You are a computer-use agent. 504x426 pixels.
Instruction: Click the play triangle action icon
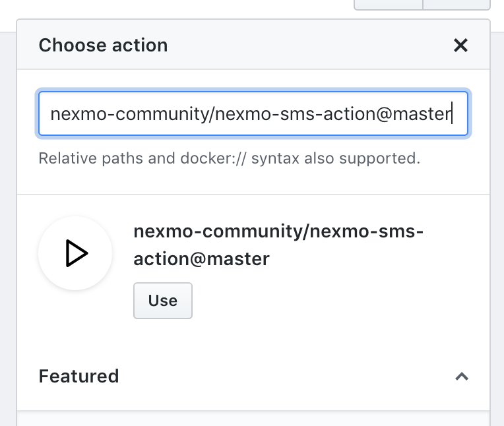click(76, 253)
